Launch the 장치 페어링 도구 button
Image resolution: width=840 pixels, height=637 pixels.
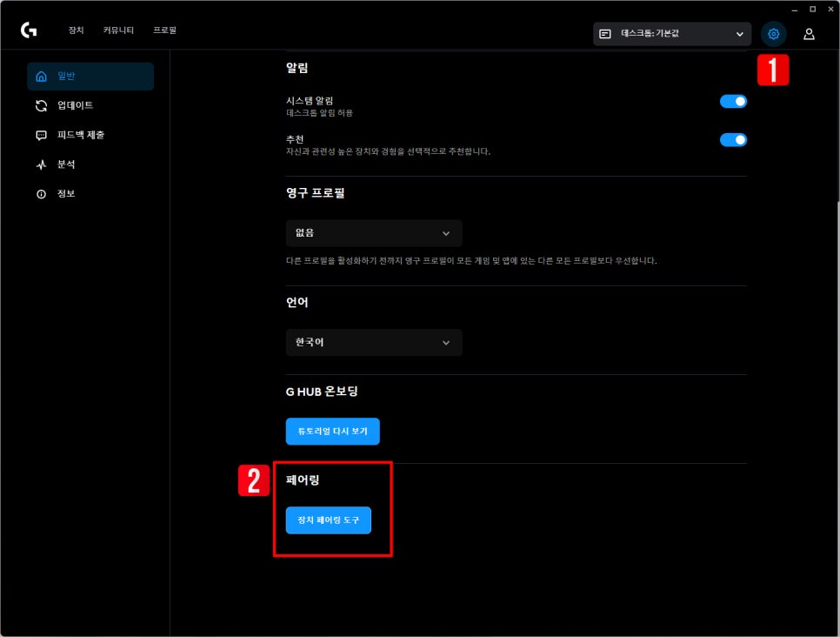[x=329, y=520]
